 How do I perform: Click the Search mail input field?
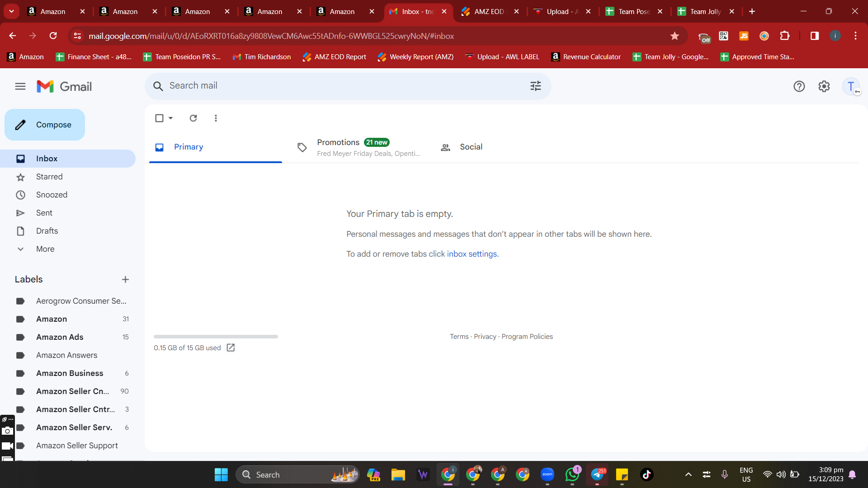click(x=348, y=86)
